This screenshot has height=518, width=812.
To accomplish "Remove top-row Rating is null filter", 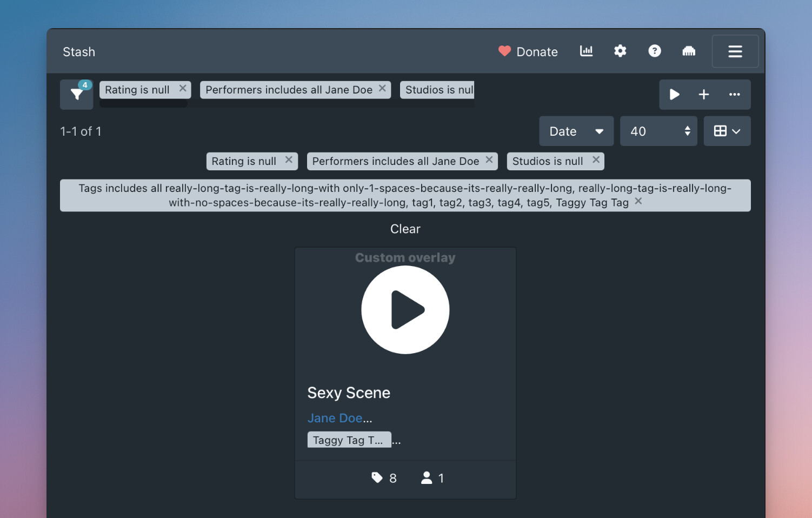I will [x=183, y=88].
